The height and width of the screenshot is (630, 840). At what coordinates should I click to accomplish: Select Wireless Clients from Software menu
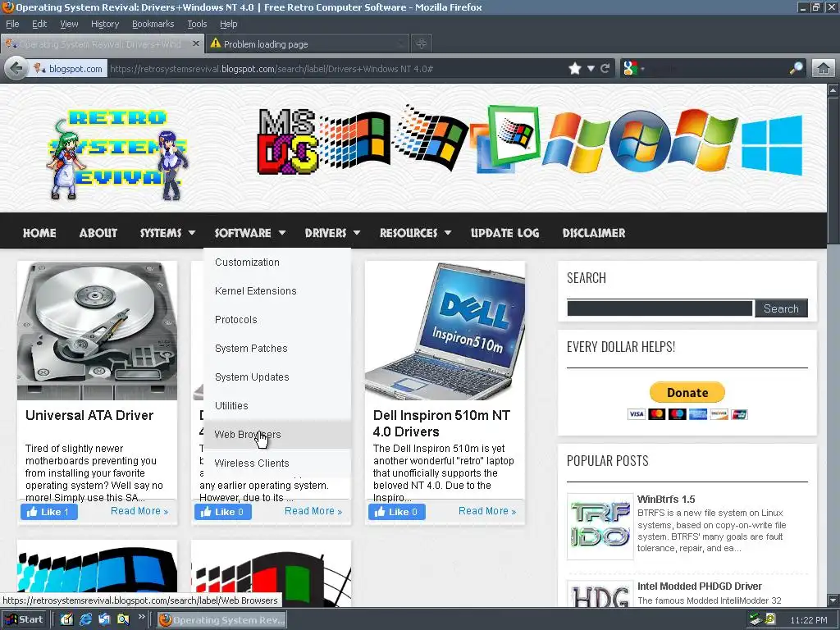point(277,463)
